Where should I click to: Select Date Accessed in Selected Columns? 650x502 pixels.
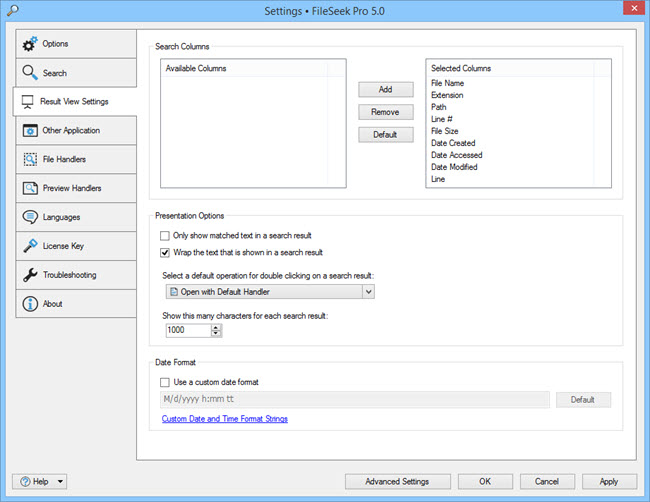pyautogui.click(x=456, y=155)
